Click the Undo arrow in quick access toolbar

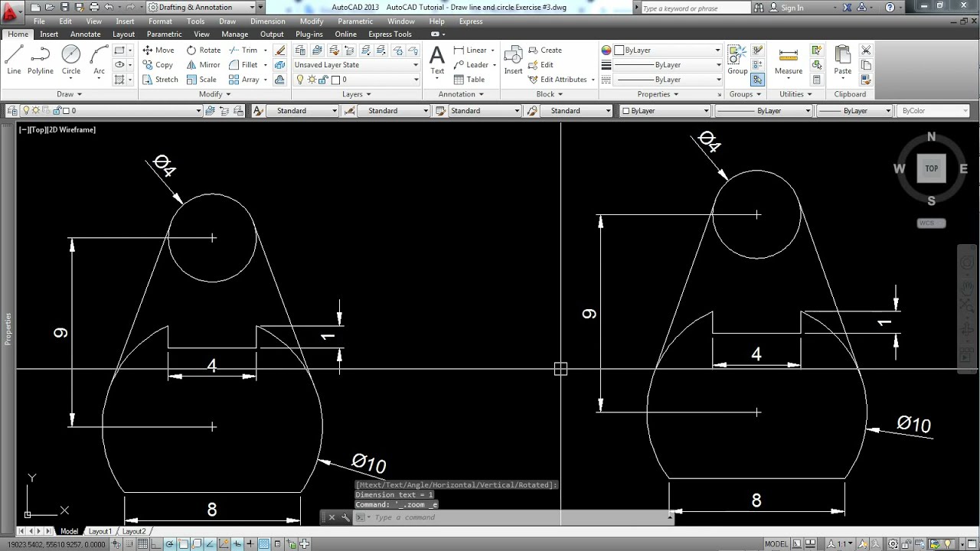[108, 7]
